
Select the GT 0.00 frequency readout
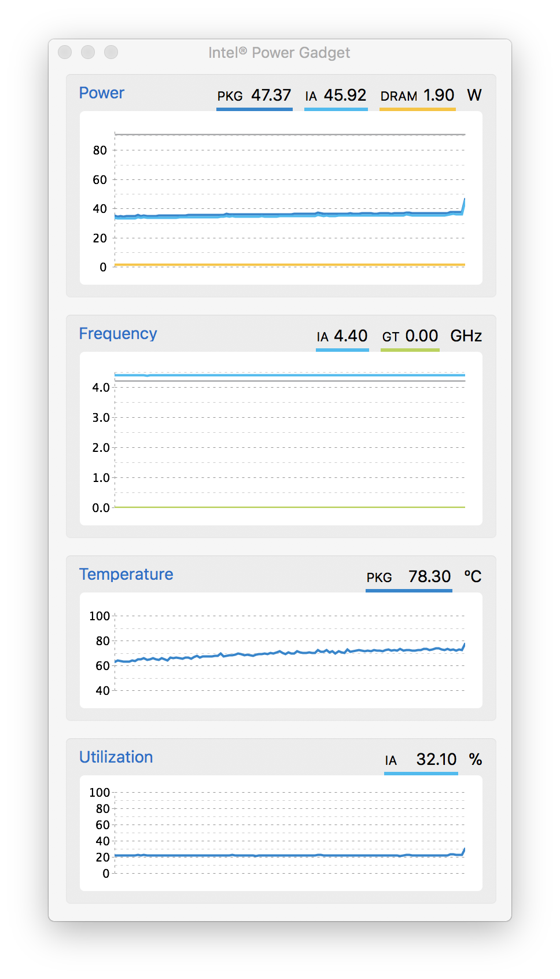410,336
